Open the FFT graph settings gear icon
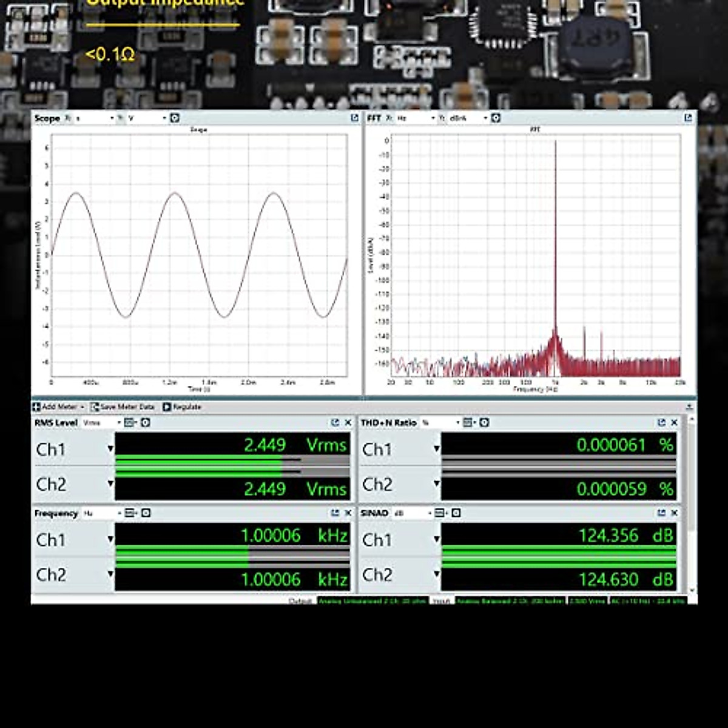The height and width of the screenshot is (728, 728). (x=496, y=118)
